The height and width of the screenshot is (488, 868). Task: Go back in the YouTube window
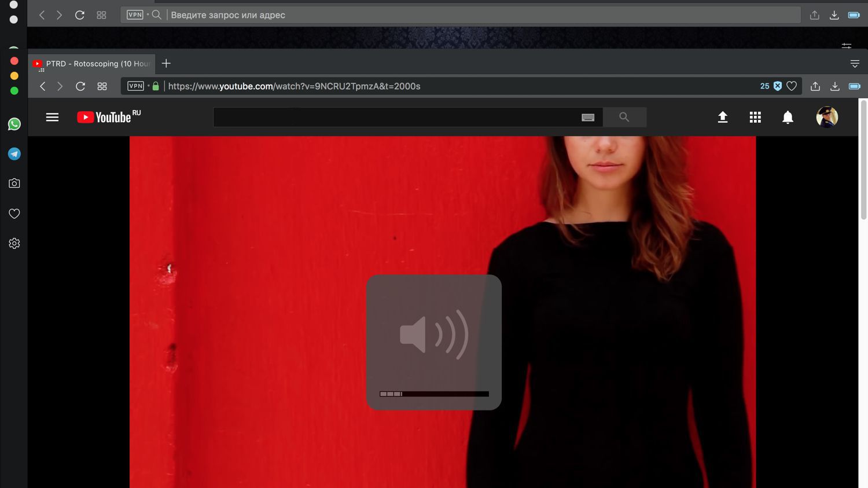pyautogui.click(x=42, y=86)
